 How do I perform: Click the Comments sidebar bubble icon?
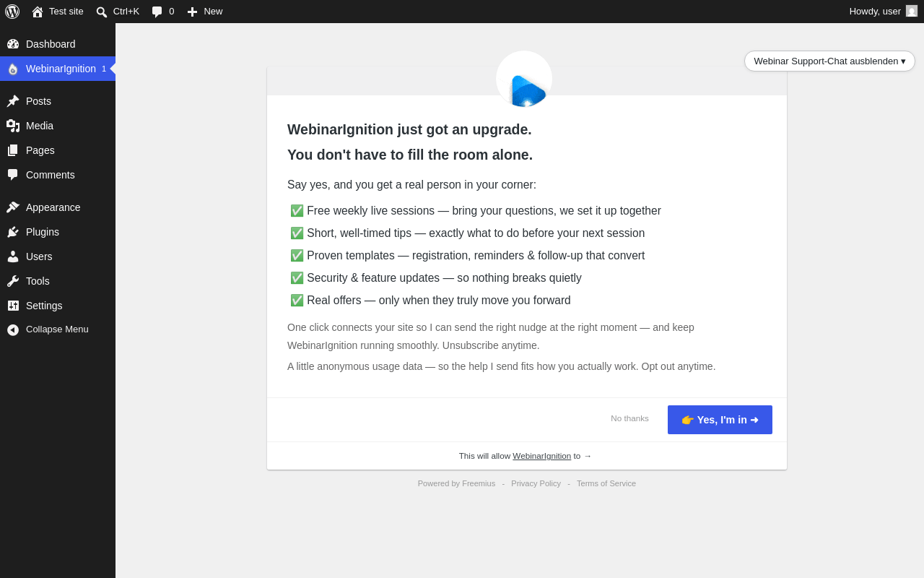pyautogui.click(x=13, y=175)
